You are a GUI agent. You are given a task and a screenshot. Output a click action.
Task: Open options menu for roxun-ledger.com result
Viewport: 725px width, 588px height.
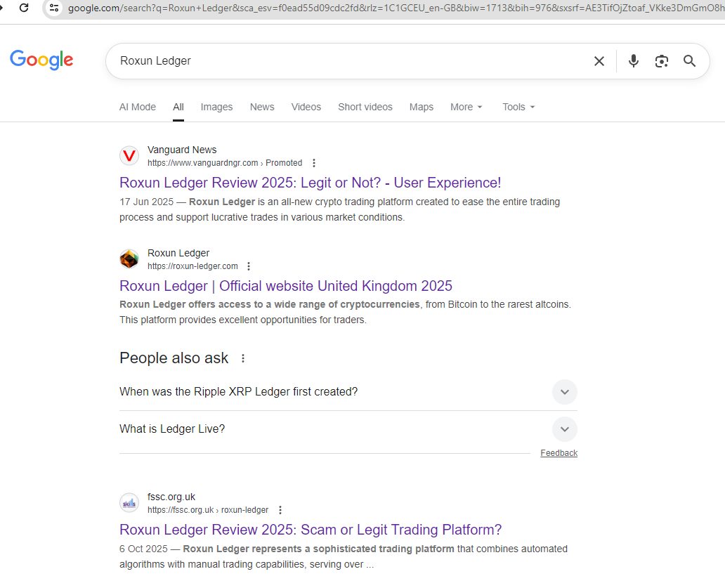point(249,266)
